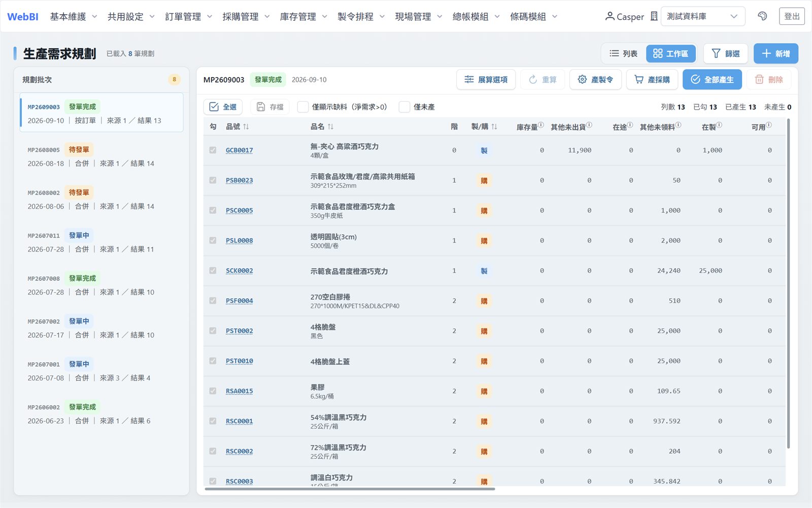
Task: Expand the 採購管理 menu
Action: point(246,16)
